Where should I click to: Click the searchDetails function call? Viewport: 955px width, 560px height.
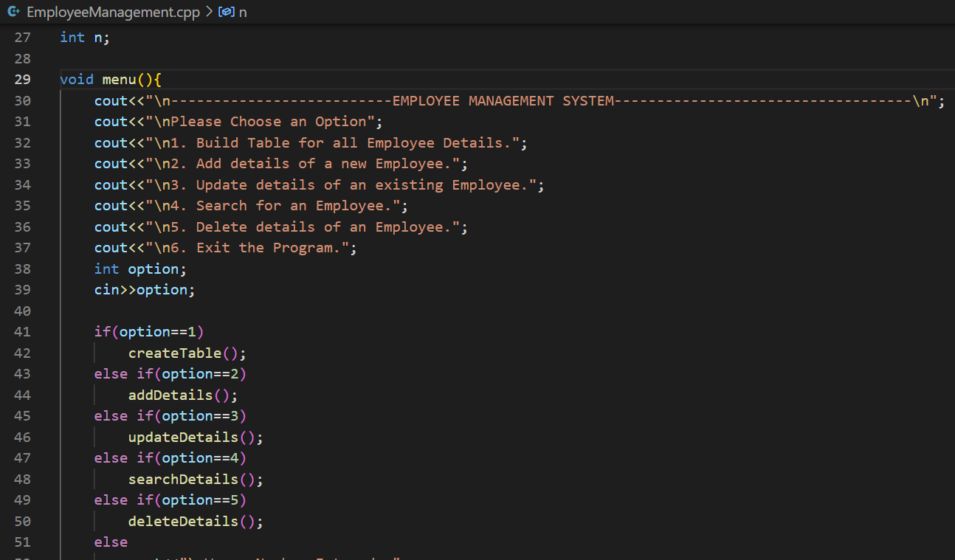186,479
